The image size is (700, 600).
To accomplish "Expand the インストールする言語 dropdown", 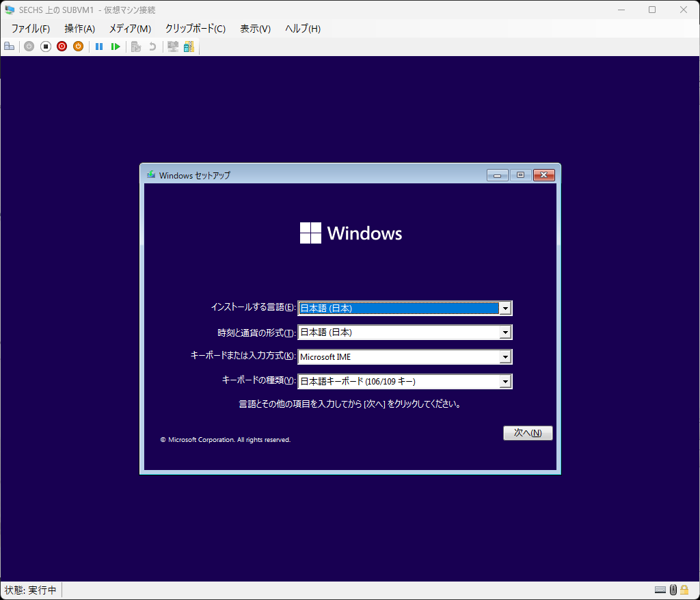I will [x=505, y=309].
